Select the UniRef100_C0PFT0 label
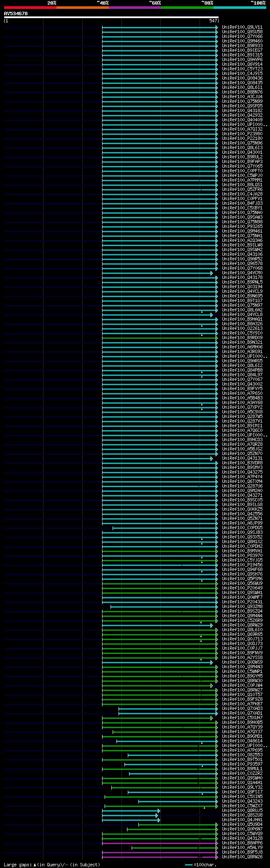 tap(242, 171)
